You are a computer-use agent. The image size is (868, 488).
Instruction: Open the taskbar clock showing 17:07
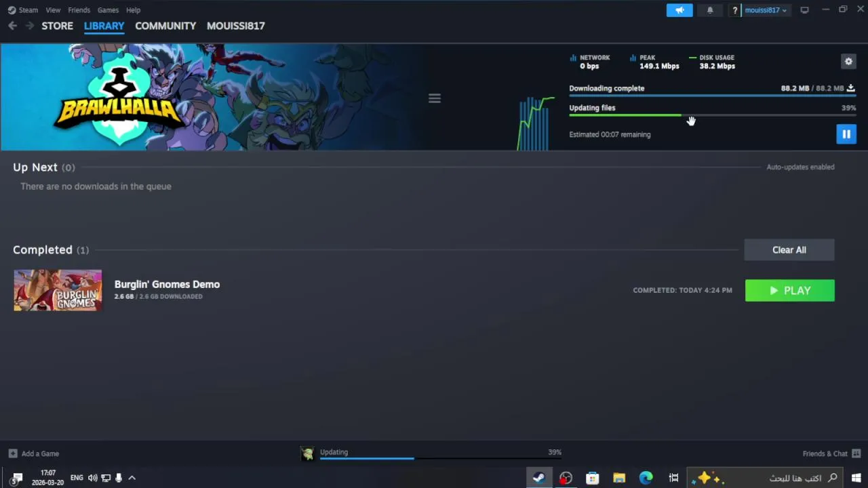pos(47,478)
